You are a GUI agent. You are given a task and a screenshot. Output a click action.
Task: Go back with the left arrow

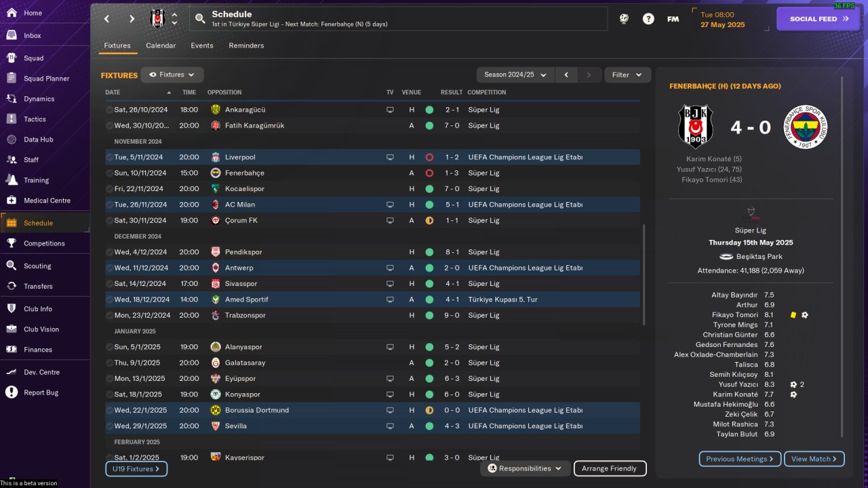(106, 19)
